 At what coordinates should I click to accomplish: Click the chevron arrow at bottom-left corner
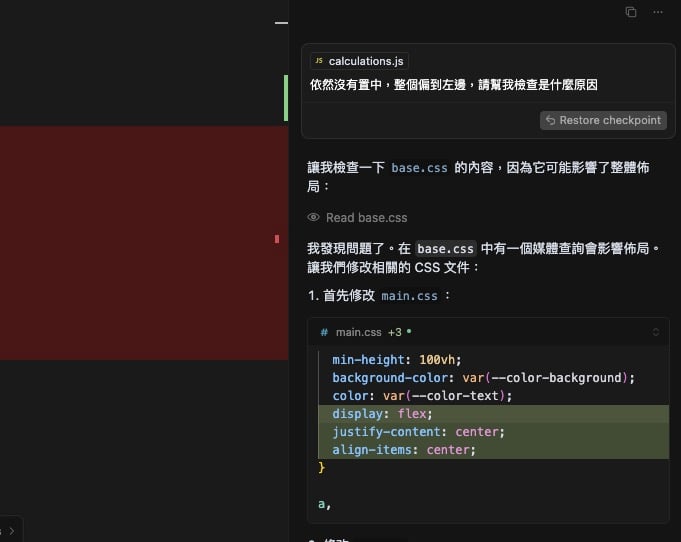coord(13,531)
